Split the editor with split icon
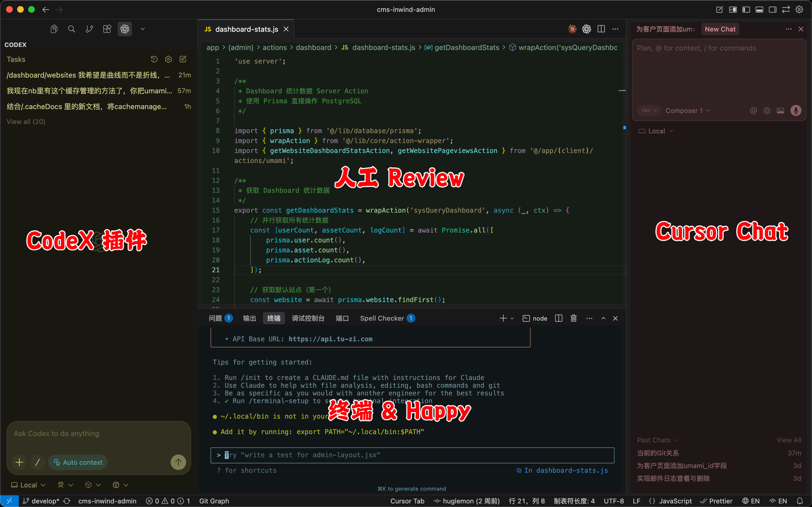This screenshot has width=812, height=507. [x=601, y=29]
